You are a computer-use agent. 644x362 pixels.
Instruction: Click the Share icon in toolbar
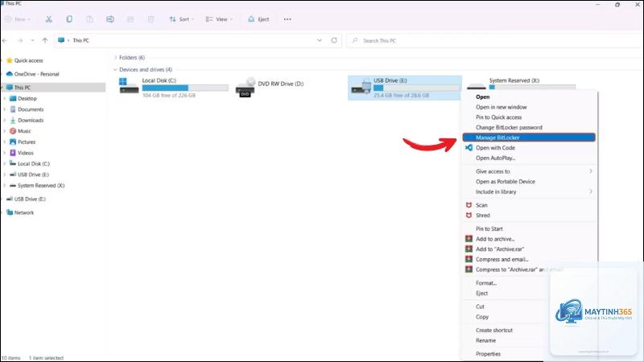pos(130,19)
